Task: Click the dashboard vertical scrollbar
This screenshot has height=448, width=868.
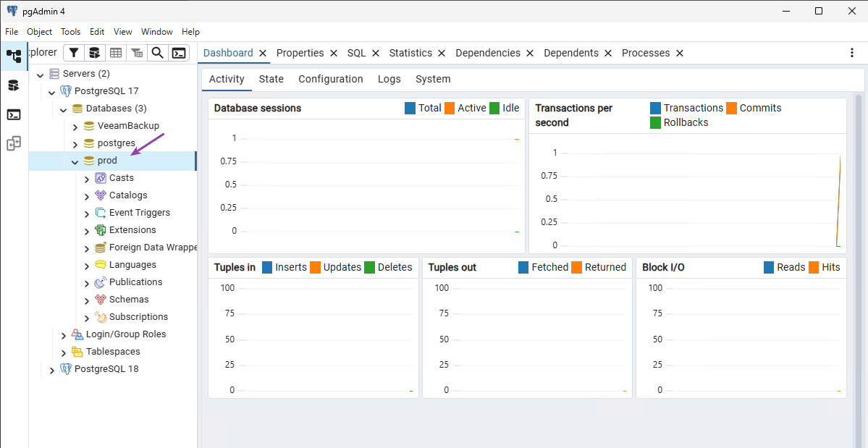Action: pyautogui.click(x=859, y=271)
